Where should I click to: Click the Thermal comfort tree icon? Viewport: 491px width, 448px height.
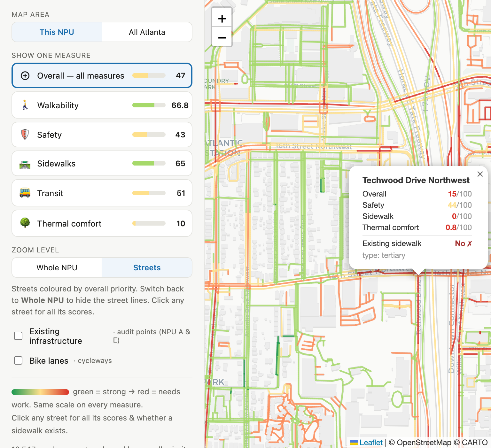click(25, 223)
